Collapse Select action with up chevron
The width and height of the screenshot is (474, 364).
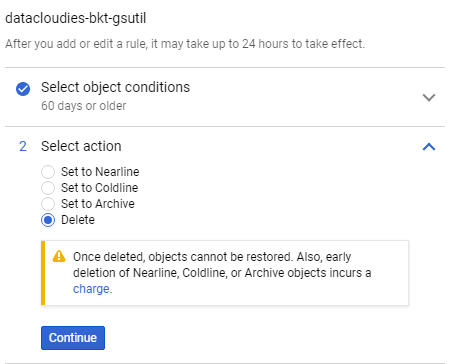429,147
